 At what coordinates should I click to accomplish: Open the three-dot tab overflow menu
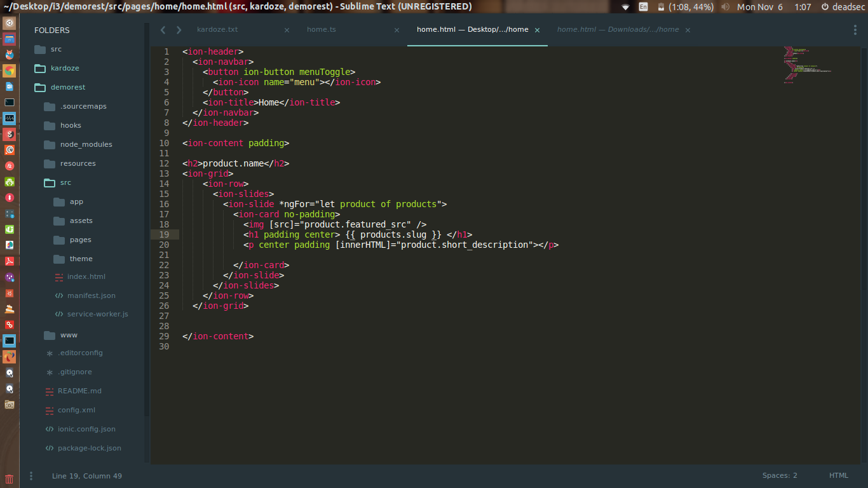click(x=855, y=30)
